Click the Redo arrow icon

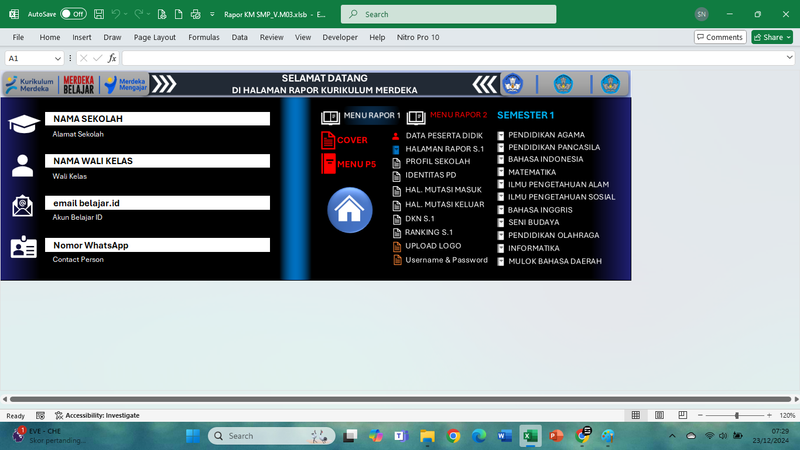click(138, 14)
